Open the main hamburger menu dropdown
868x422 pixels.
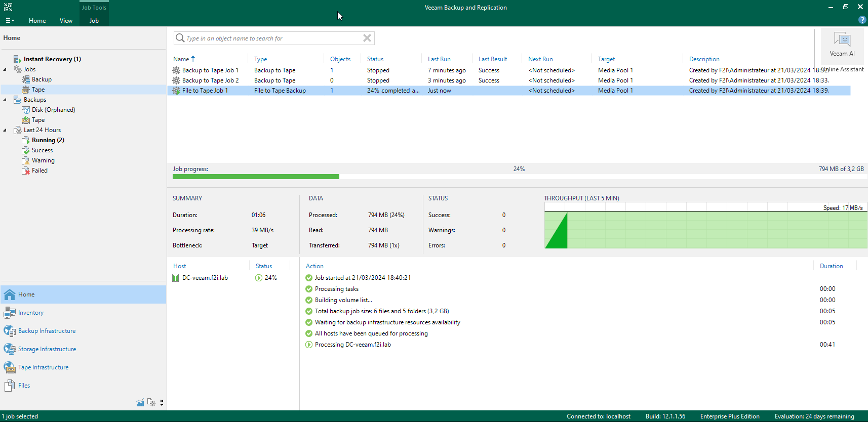10,21
